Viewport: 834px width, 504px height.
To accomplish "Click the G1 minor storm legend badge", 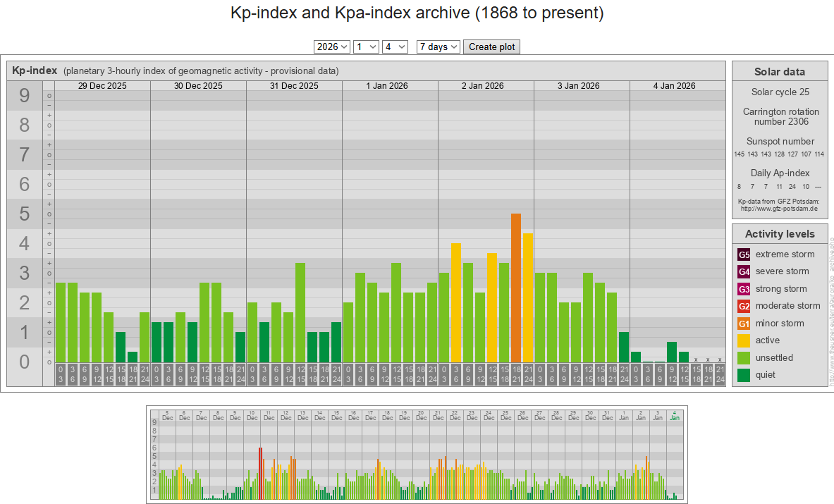I will 744,324.
